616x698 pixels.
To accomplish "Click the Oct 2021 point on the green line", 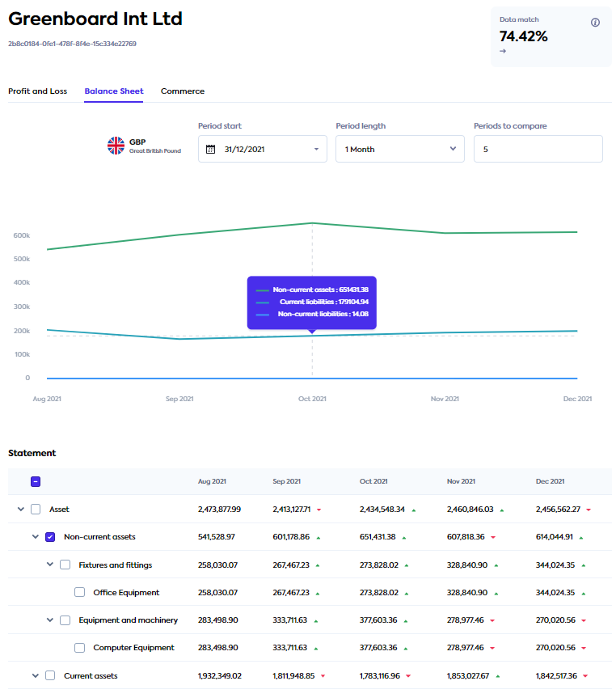I will (x=313, y=223).
